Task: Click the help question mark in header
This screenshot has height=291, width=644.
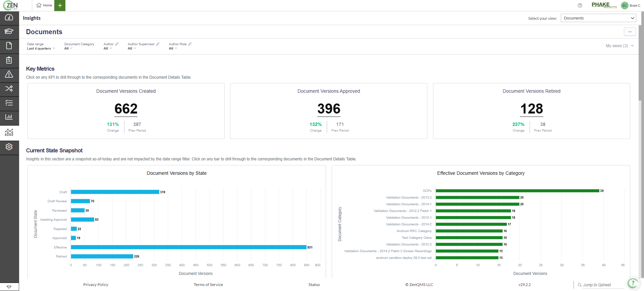Action: (x=580, y=5)
